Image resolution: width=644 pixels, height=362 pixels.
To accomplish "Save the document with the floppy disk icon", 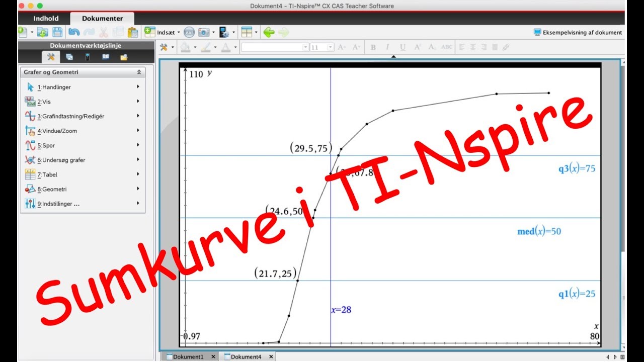I will [x=57, y=32].
